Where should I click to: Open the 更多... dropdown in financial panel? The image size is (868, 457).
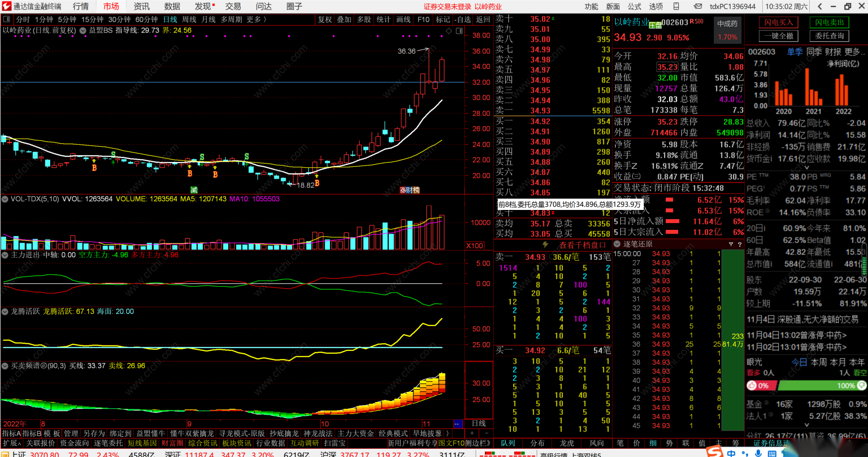(x=855, y=52)
